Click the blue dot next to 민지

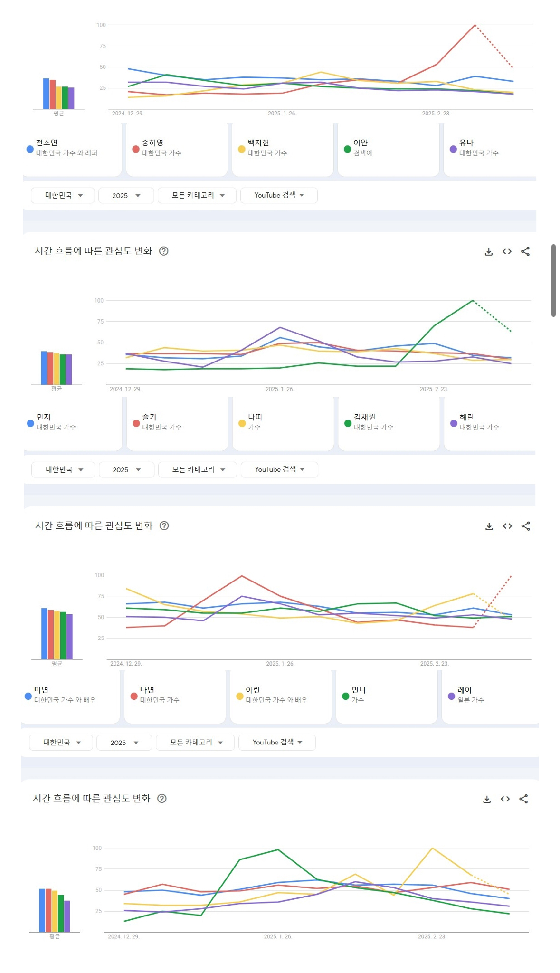30,423
